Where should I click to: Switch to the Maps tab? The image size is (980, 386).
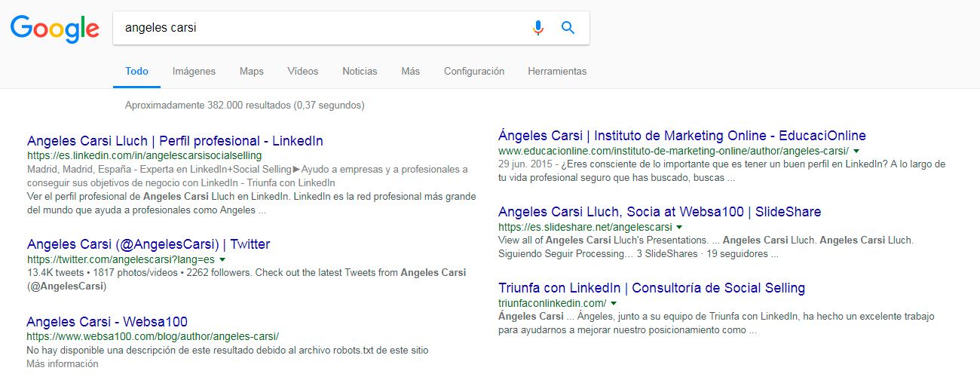click(251, 72)
